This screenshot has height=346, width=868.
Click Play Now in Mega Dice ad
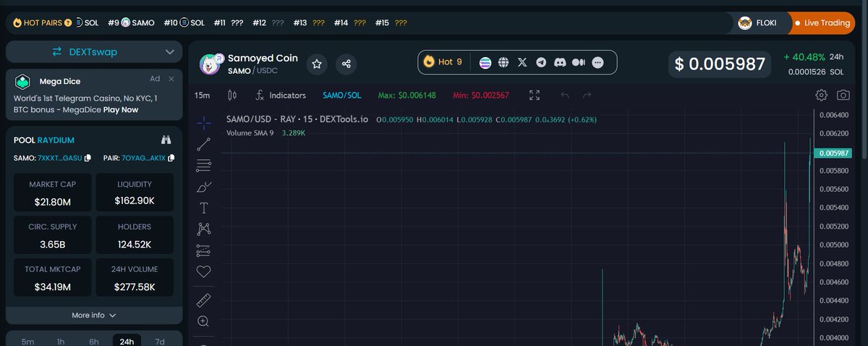coord(120,110)
